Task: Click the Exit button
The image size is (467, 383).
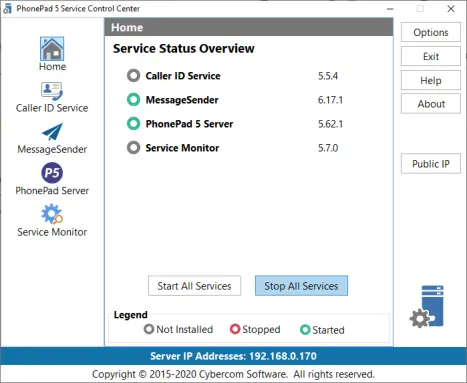Action: pyautogui.click(x=431, y=56)
